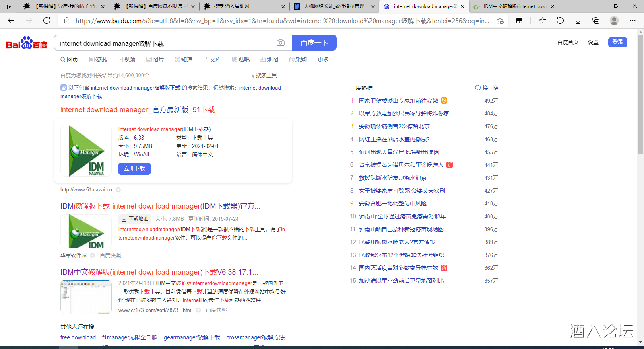
Task: Open the 设置 menu
Action: point(593,42)
